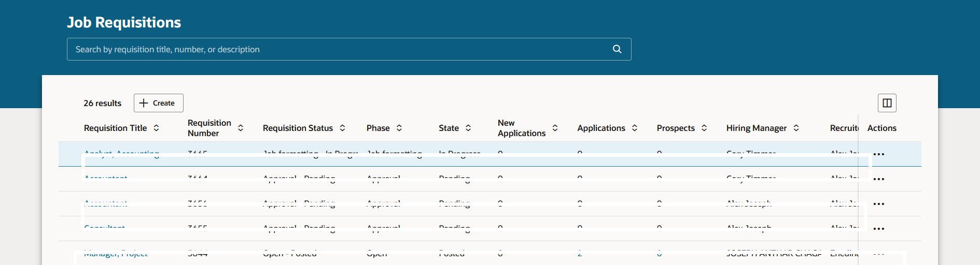
Task: Click the magnifier search icon
Action: (617, 49)
